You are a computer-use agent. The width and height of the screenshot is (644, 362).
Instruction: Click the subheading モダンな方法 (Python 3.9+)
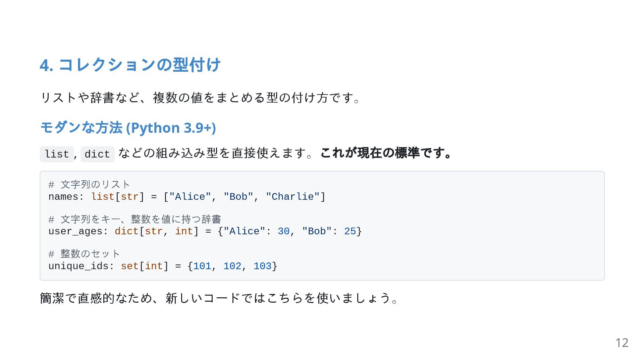tap(128, 128)
